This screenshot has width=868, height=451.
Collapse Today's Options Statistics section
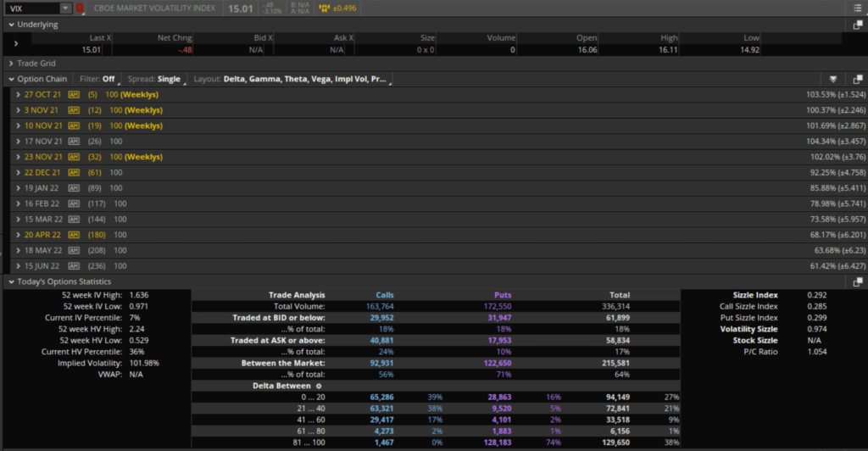(x=11, y=282)
